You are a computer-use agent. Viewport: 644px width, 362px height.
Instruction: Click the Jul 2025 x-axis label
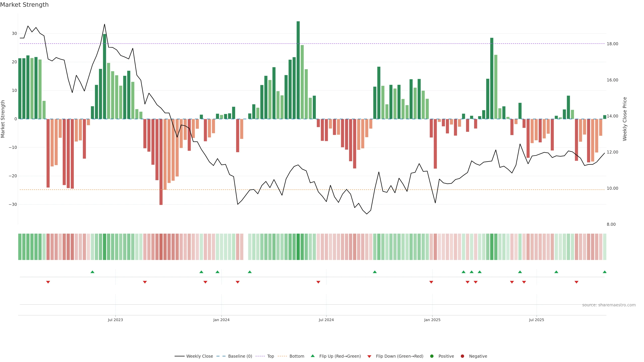coord(536,320)
